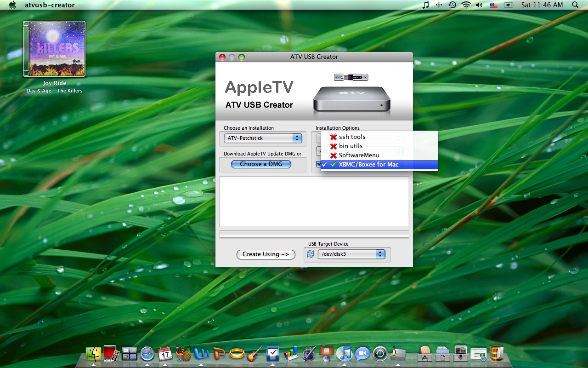Screen dimensions: 588x368
Task: Open the atvusb-creator application menu
Action: click(50, 5)
